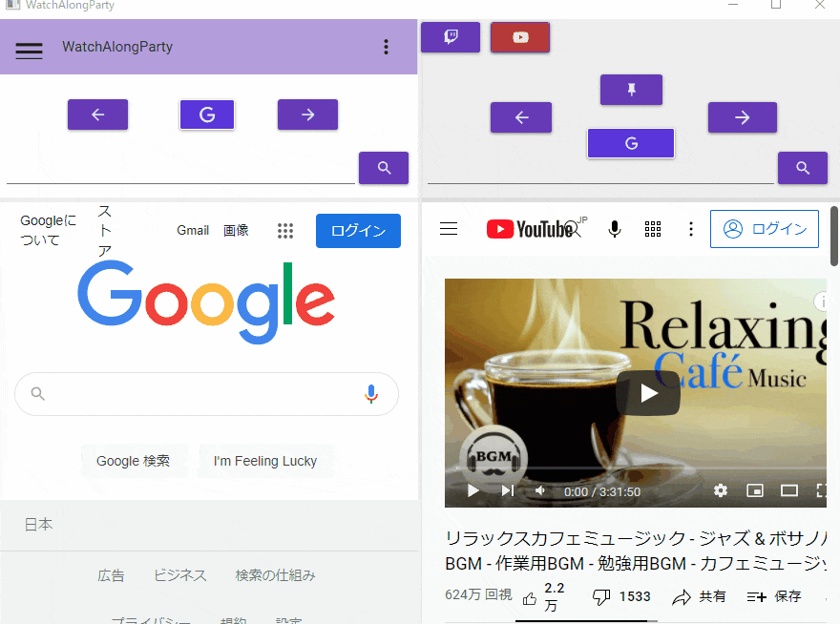Load Google in the right pane
This screenshot has height=624, width=840.
pos(631,143)
